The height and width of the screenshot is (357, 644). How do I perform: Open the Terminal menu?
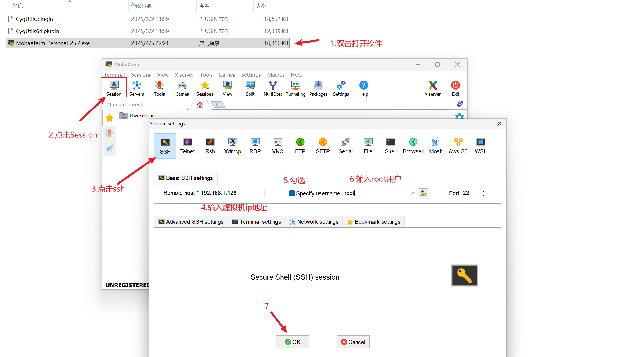pyautogui.click(x=114, y=75)
